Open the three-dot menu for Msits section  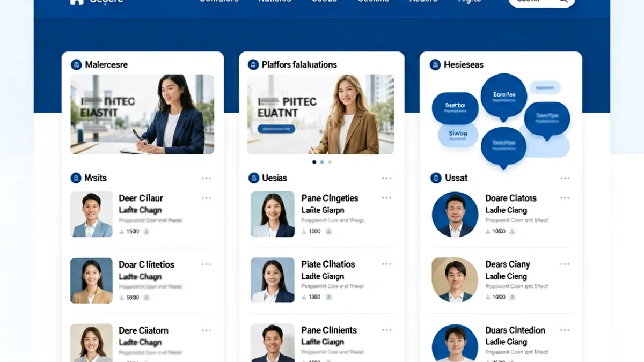pyautogui.click(x=207, y=178)
